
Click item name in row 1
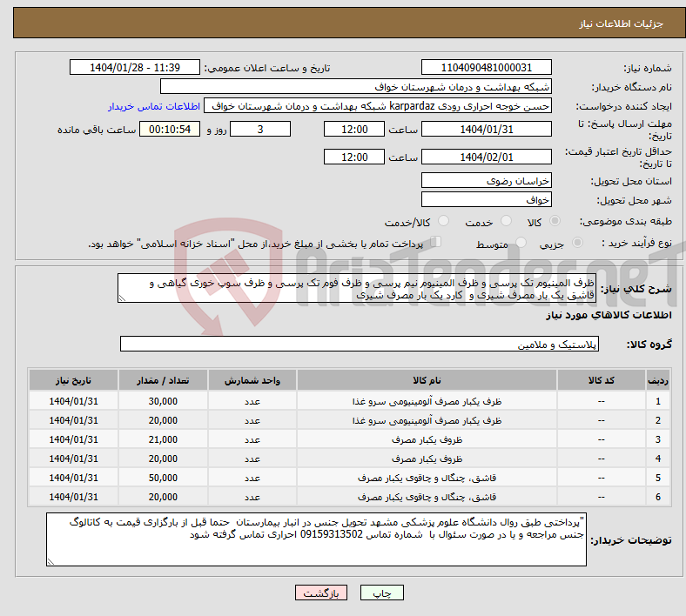click(427, 401)
